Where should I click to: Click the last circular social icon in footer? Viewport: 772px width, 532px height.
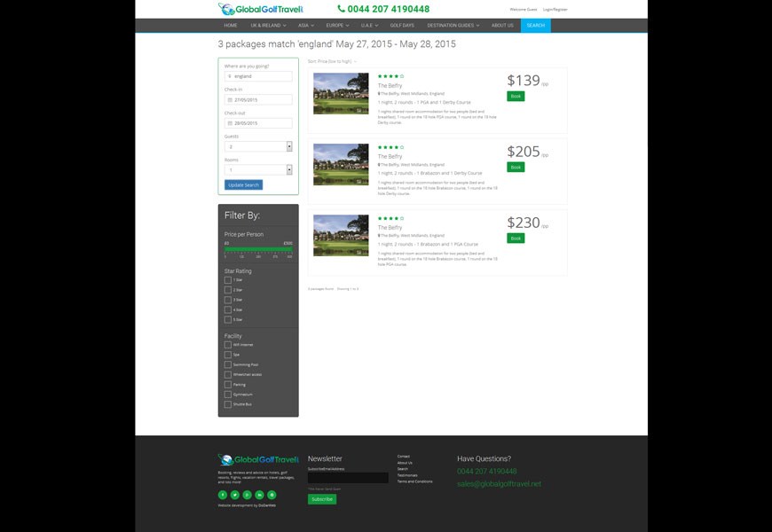pyautogui.click(x=272, y=495)
